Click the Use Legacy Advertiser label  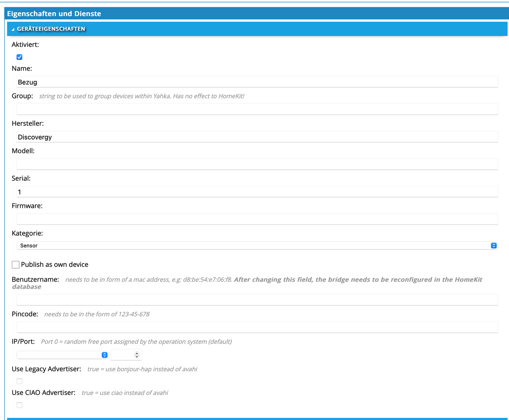pos(46,369)
